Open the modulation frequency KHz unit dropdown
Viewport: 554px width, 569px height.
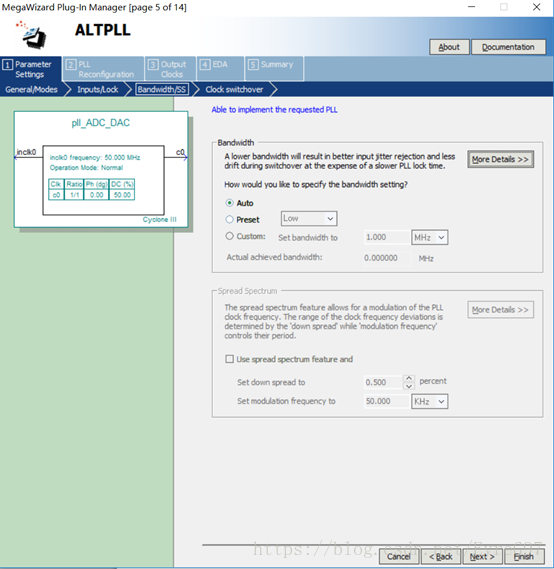coord(430,402)
